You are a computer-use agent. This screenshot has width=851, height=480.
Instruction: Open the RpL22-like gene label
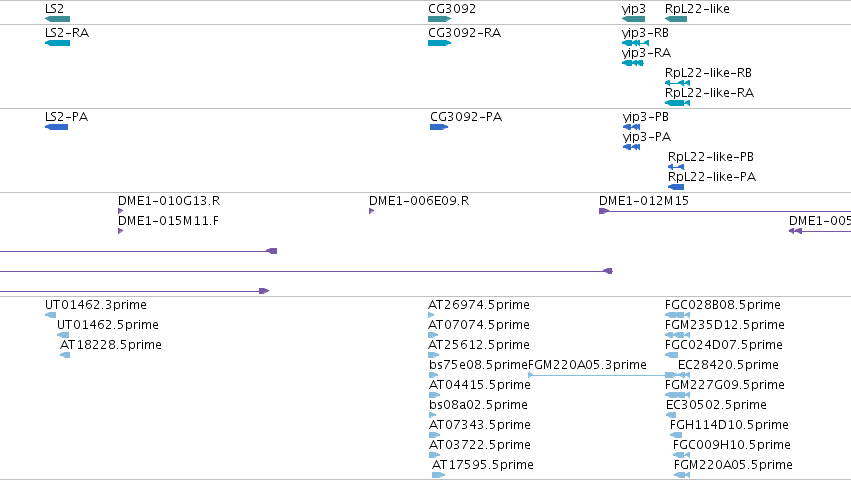click(697, 9)
